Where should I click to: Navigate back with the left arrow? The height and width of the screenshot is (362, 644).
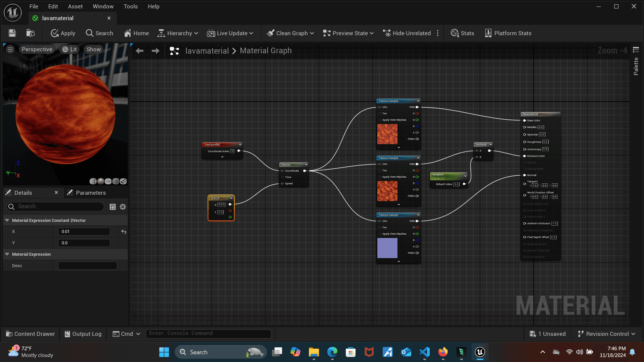(x=140, y=51)
